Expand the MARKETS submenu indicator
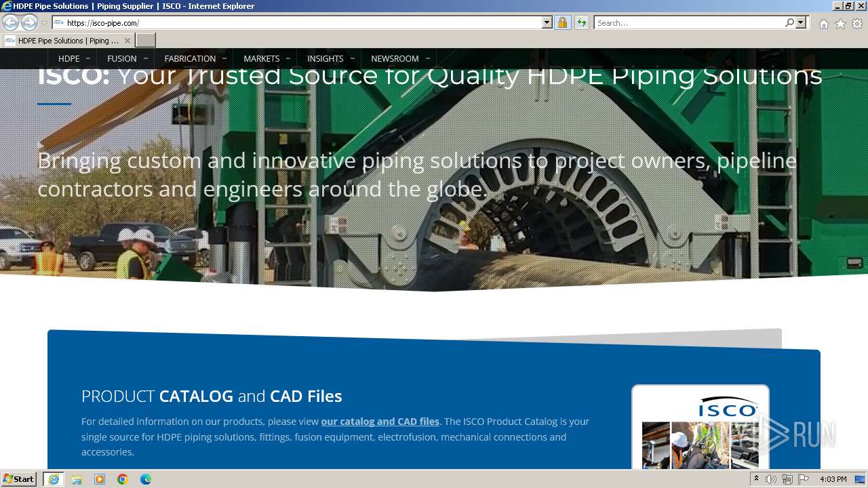 [x=288, y=58]
